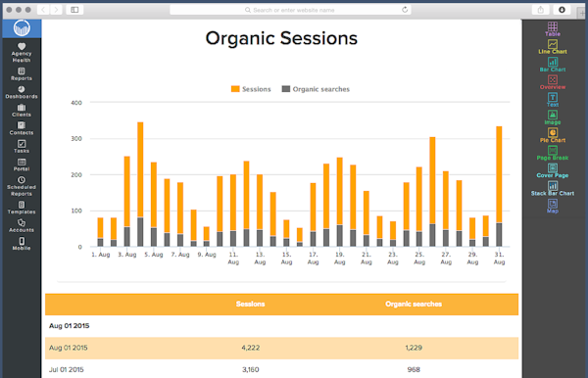Open Reports in the sidebar

click(22, 73)
